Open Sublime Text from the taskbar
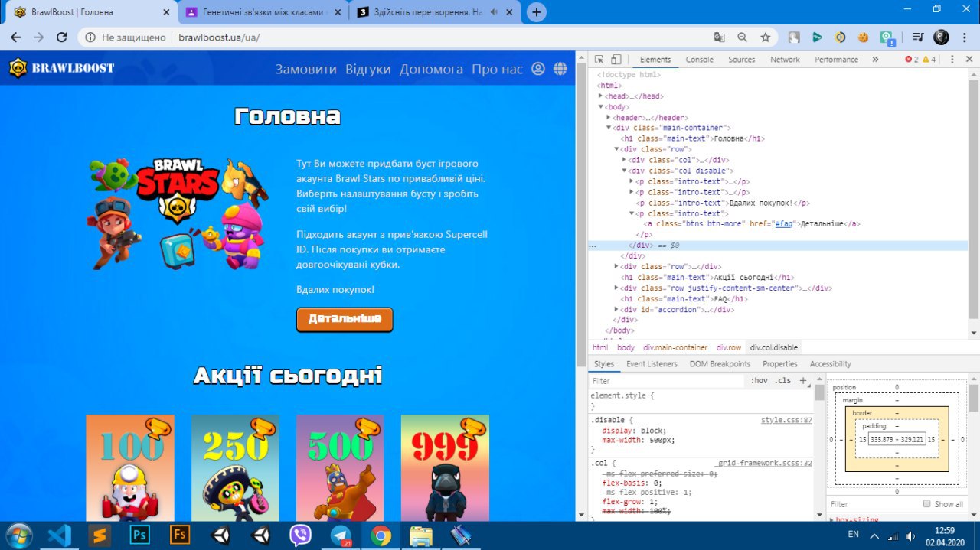 point(100,535)
